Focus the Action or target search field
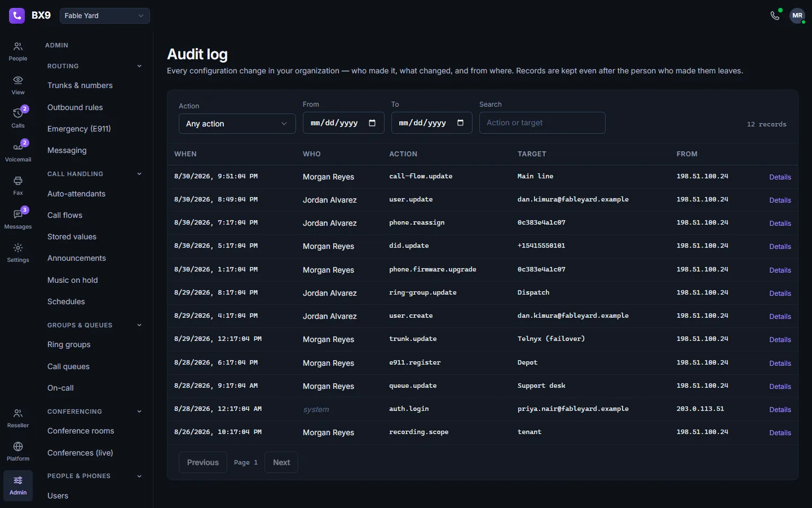The height and width of the screenshot is (508, 812). [542, 122]
